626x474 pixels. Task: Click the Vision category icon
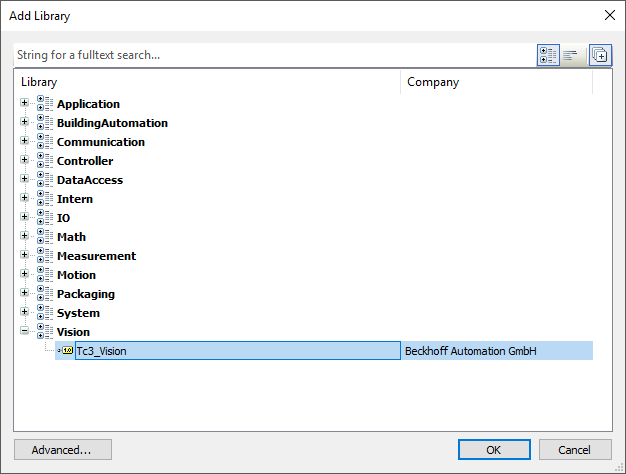pyautogui.click(x=45, y=331)
